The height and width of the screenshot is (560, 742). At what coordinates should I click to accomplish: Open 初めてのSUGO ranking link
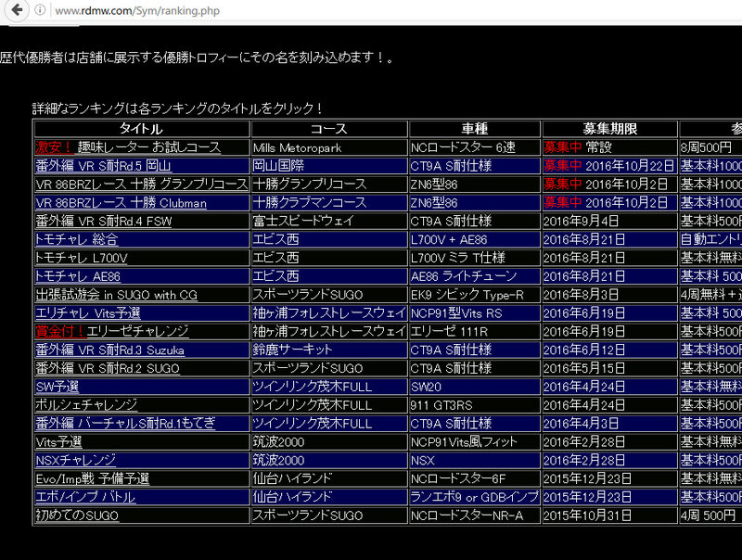pos(77,515)
